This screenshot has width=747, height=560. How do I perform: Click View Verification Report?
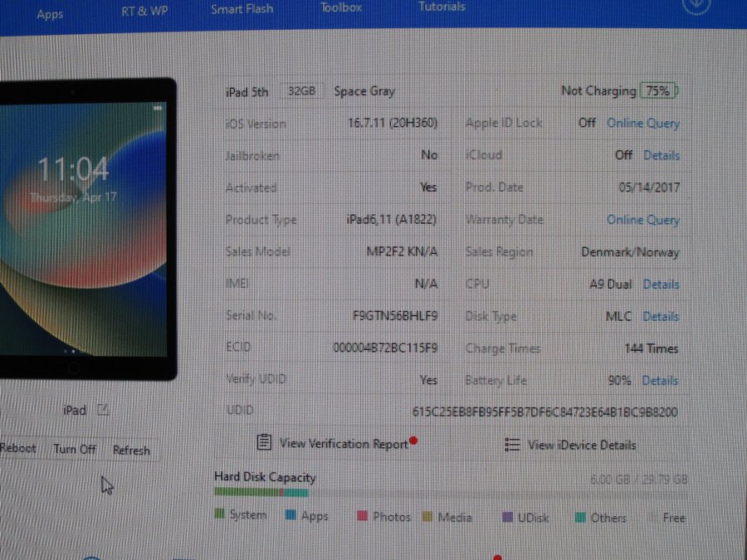point(344,444)
